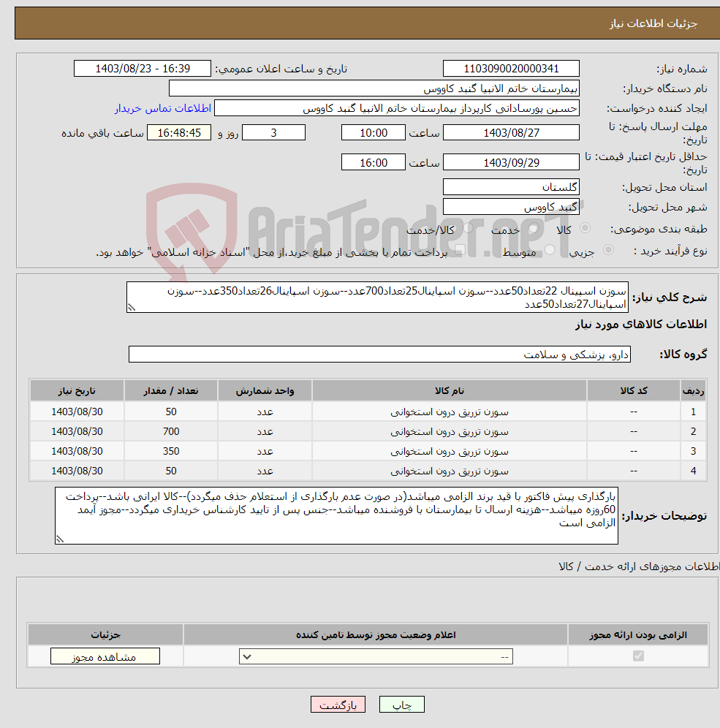Image resolution: width=720 pixels, height=728 pixels.
Task: Click the general need description textarea
Action: [377, 297]
